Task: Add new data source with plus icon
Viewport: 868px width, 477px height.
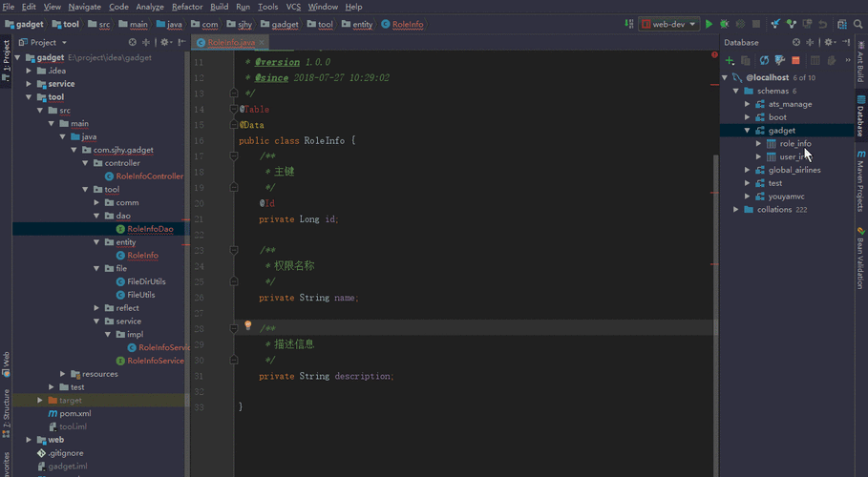Action: click(730, 60)
